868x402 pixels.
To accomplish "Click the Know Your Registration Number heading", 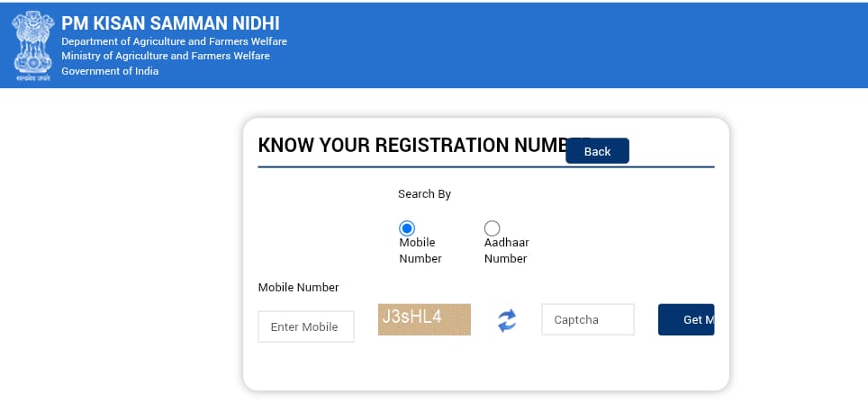I will pyautogui.click(x=411, y=146).
